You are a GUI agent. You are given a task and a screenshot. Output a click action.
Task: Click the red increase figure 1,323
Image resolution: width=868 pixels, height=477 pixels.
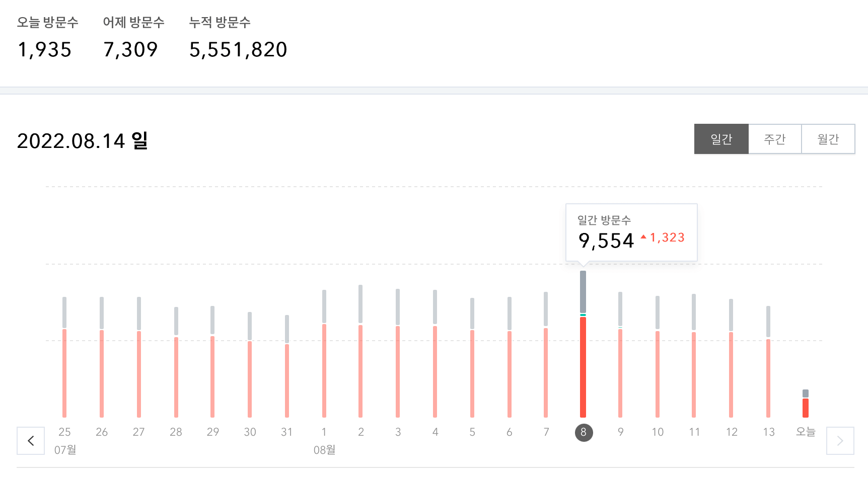point(667,237)
